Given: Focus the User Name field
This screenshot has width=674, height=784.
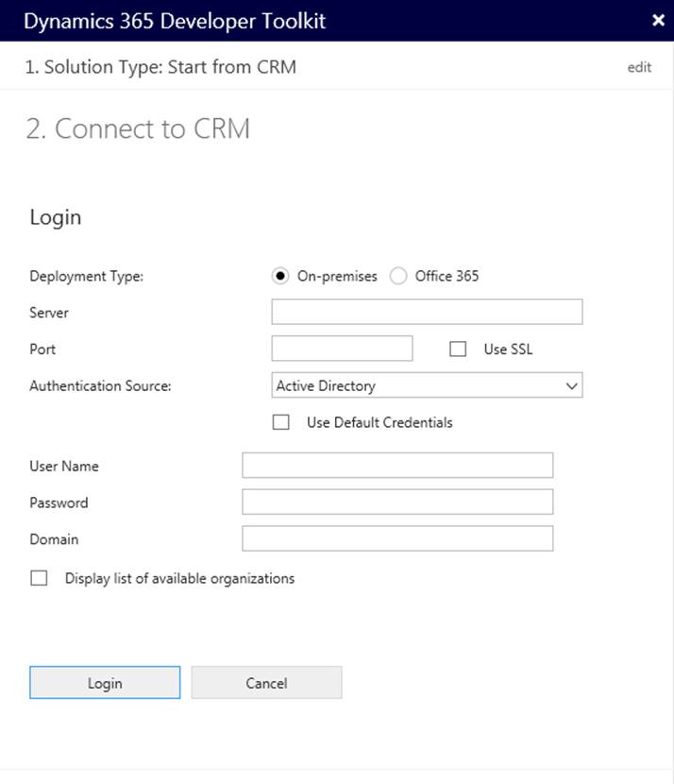Looking at the screenshot, I should (397, 465).
